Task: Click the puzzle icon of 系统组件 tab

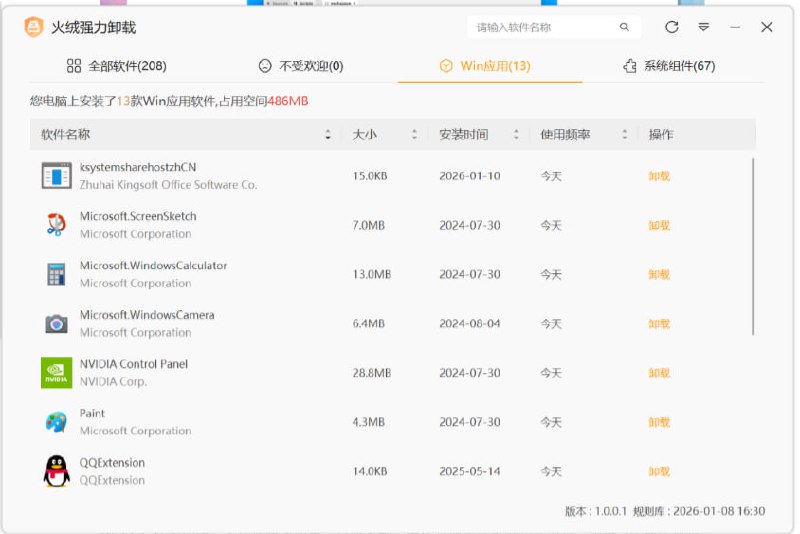Action: coord(630,66)
